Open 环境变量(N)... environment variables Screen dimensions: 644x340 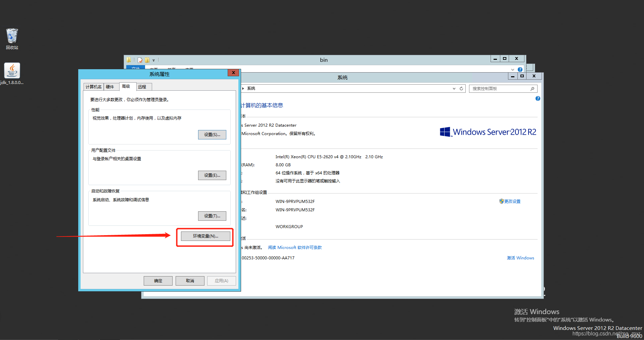205,236
